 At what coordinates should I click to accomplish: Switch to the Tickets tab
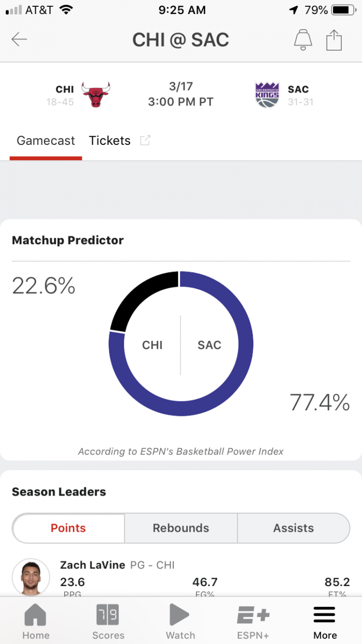pyautogui.click(x=110, y=141)
